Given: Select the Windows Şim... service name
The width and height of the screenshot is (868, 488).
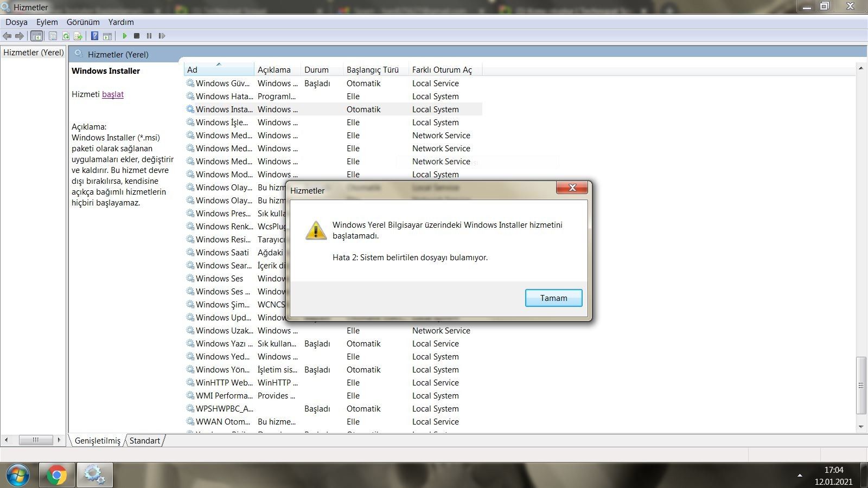Looking at the screenshot, I should tap(223, 304).
